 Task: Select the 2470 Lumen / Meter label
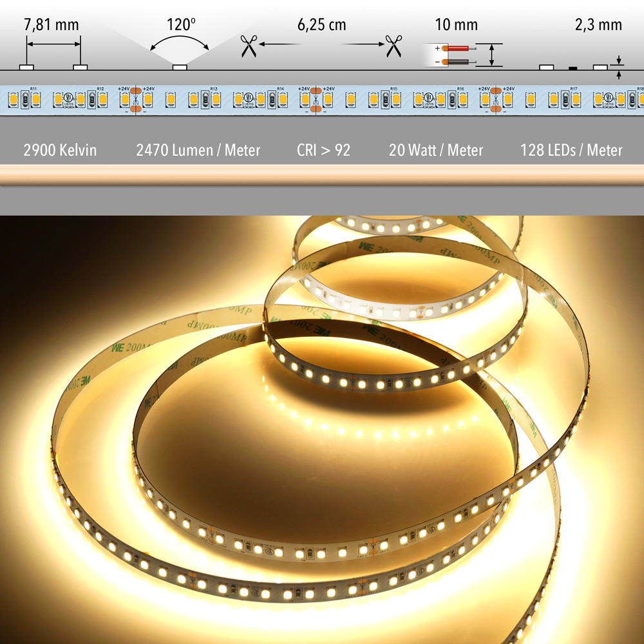198,150
